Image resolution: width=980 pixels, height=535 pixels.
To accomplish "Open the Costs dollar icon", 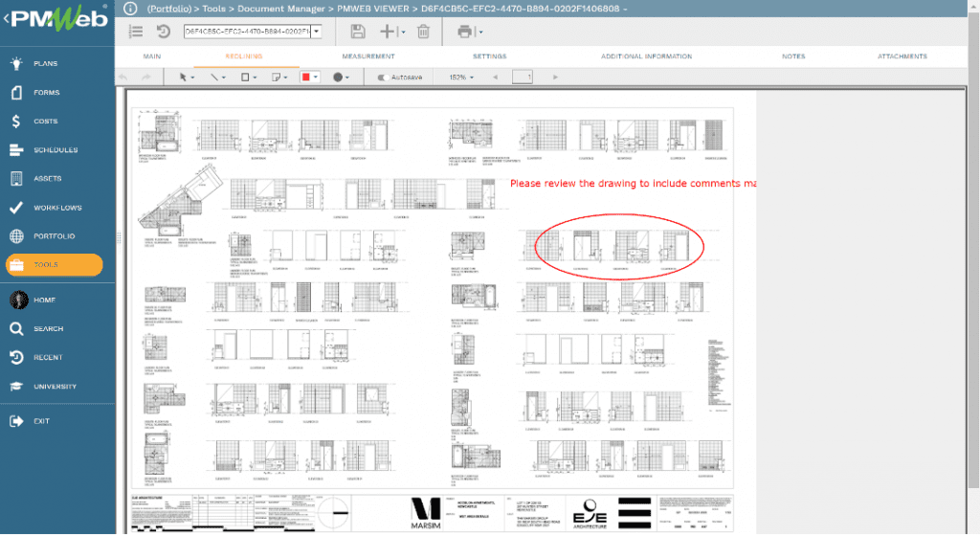I will (16, 121).
